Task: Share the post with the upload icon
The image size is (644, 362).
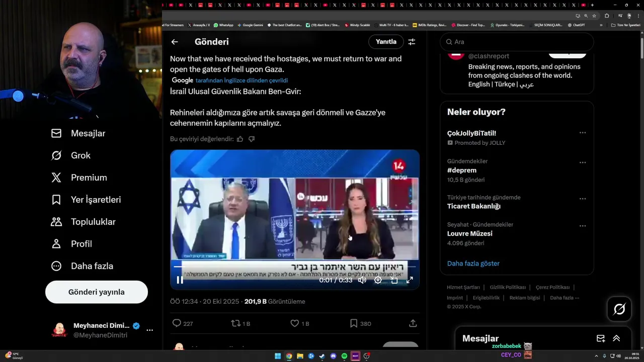Action: 413,323
